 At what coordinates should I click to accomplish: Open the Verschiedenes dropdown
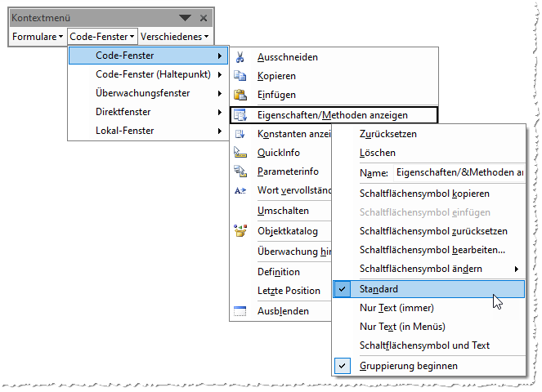(x=174, y=37)
